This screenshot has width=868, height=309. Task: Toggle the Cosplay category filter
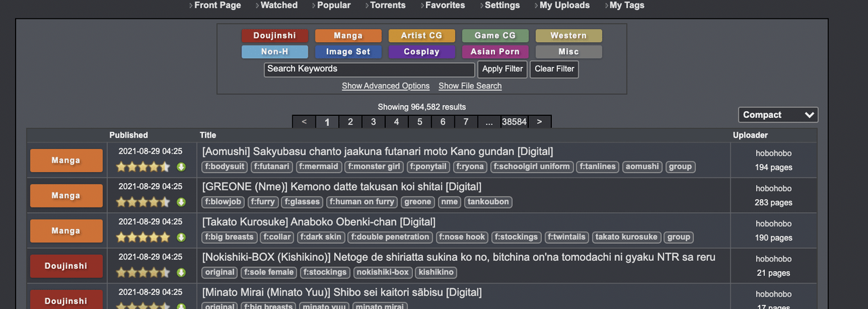[x=421, y=52]
